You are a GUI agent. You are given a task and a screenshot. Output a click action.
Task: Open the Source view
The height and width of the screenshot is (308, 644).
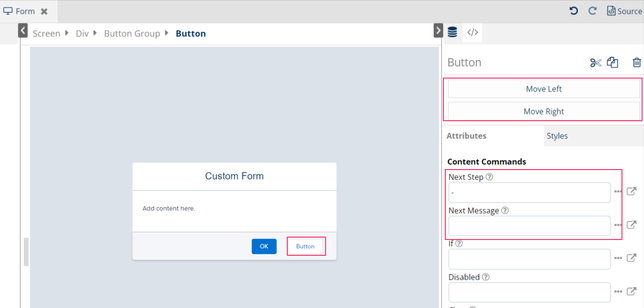624,11
